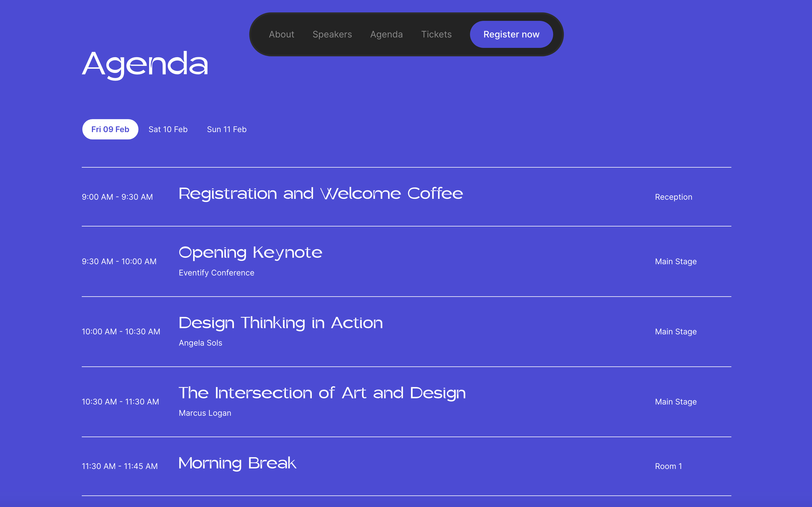The width and height of the screenshot is (812, 507).
Task: Switch to Sun 11 Feb schedule
Action: (227, 129)
